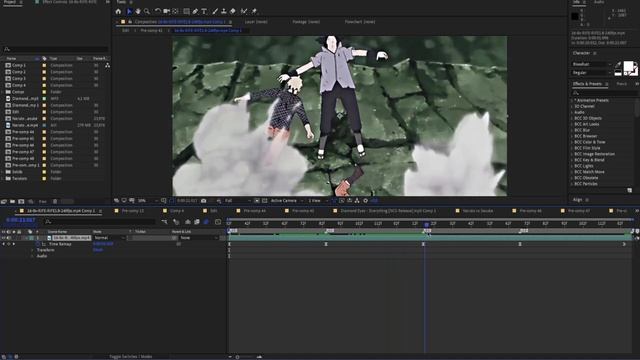The image size is (640, 360).
Task: Click Pre-comp 42 in the viewer breadcrumb
Action: pyautogui.click(x=151, y=30)
